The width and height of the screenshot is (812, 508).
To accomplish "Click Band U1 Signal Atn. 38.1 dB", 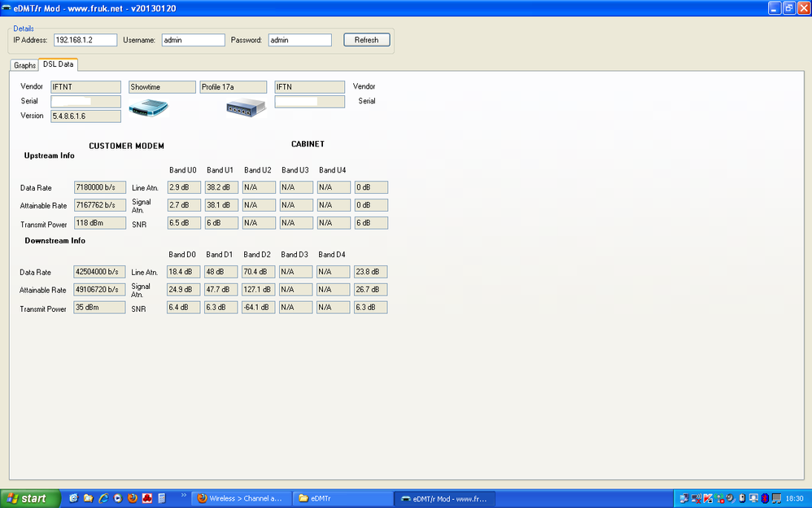I will [x=221, y=205].
